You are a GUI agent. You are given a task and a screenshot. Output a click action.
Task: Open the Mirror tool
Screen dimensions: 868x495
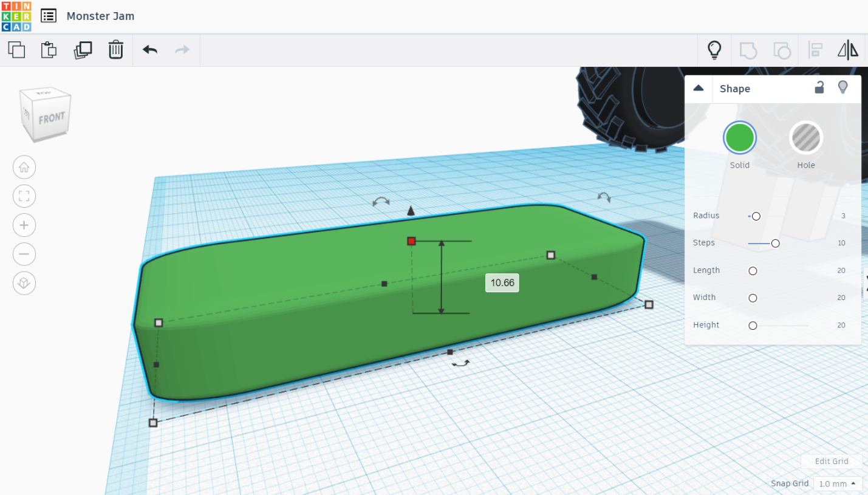click(848, 50)
